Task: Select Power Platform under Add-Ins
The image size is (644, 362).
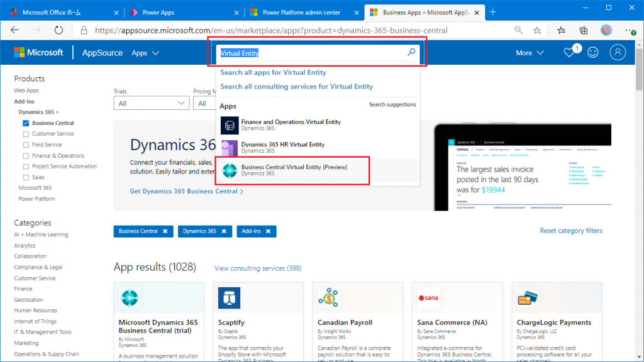Action: click(x=36, y=199)
